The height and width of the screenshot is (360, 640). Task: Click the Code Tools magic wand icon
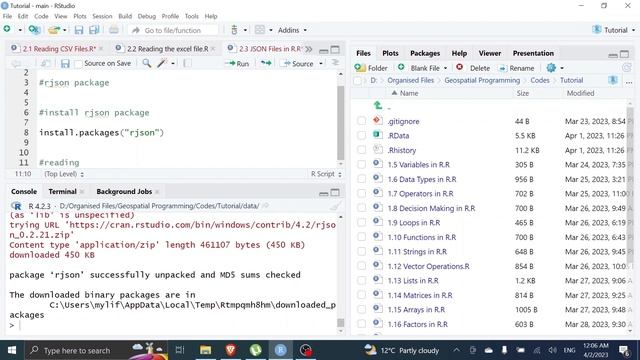[x=162, y=63]
